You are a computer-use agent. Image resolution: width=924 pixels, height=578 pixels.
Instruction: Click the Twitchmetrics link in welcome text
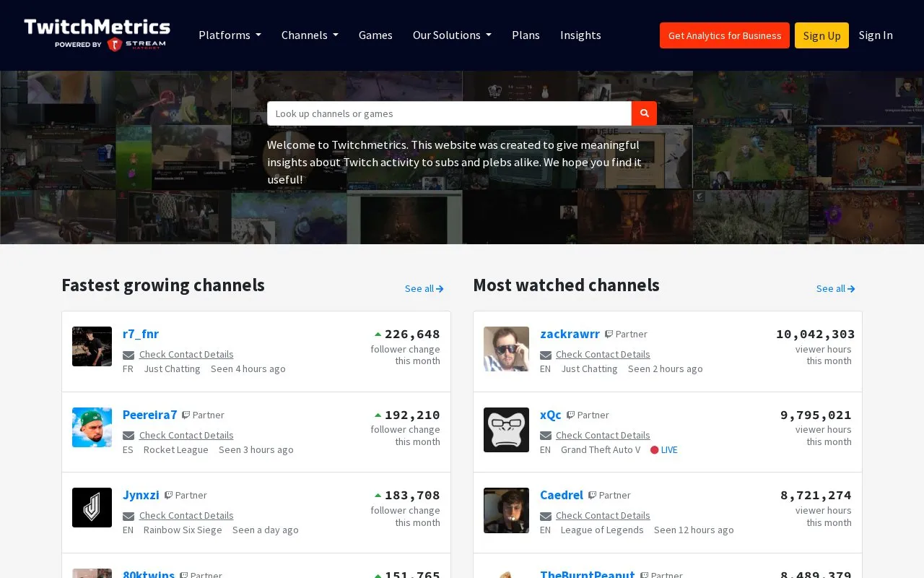pyautogui.click(x=368, y=144)
